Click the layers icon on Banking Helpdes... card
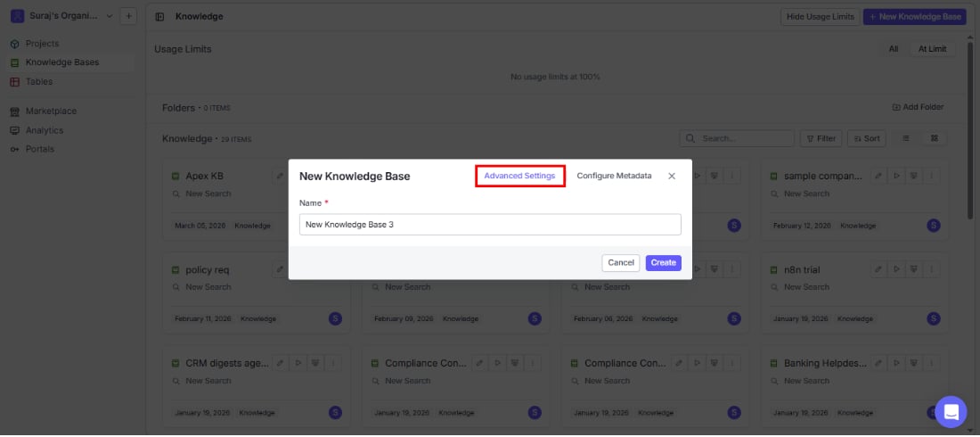 [914, 363]
